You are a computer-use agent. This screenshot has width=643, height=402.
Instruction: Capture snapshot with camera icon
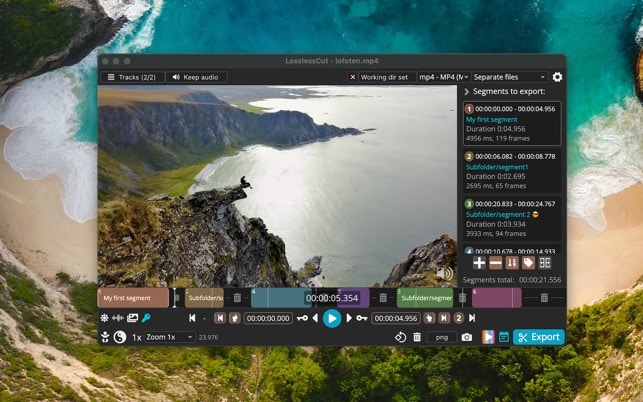pos(467,337)
